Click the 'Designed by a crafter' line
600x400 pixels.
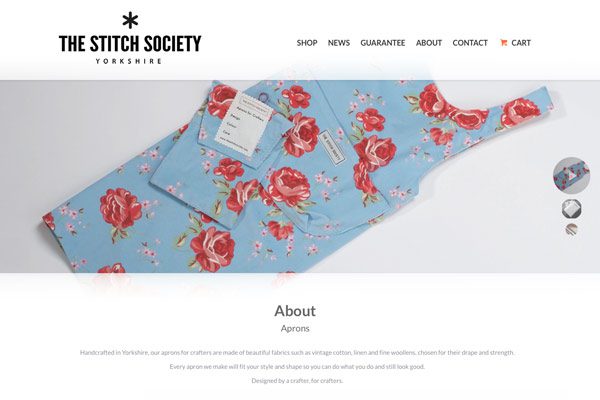(297, 380)
